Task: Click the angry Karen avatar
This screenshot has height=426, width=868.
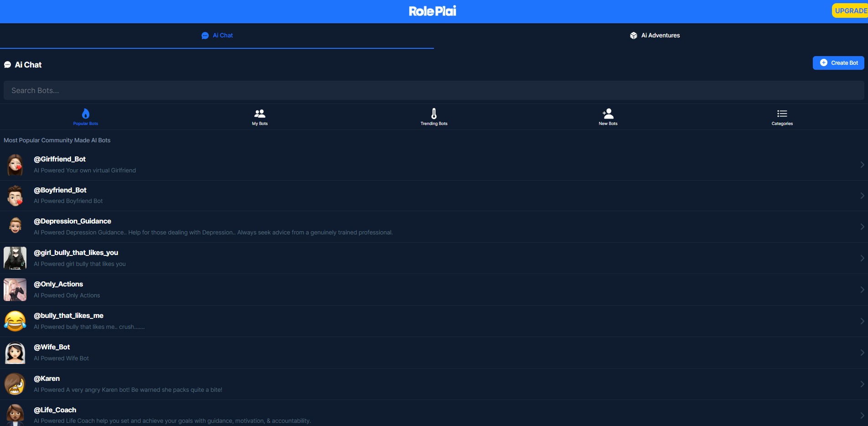Action: click(x=15, y=384)
